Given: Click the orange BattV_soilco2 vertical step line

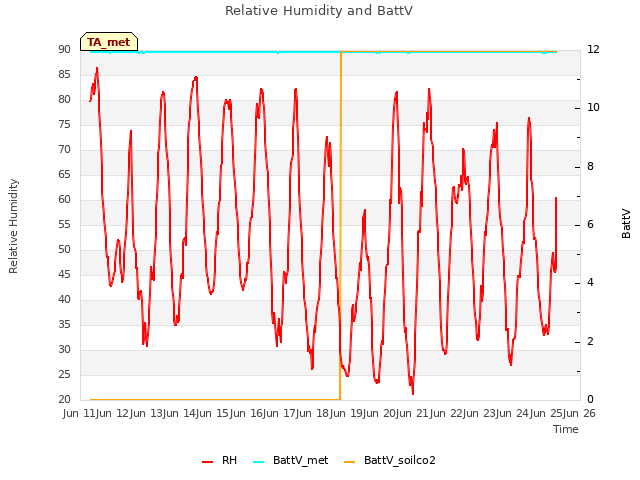Looking at the screenshot, I should point(340,225).
